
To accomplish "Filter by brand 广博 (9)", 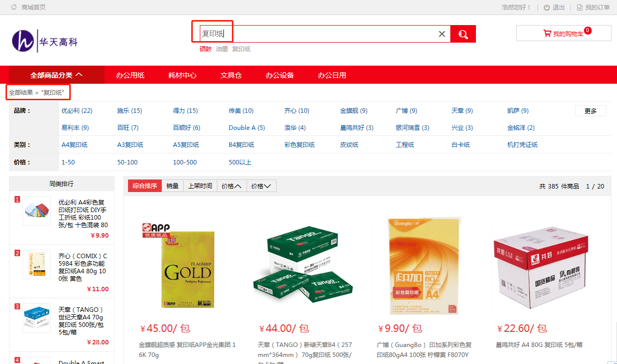I will click(407, 111).
